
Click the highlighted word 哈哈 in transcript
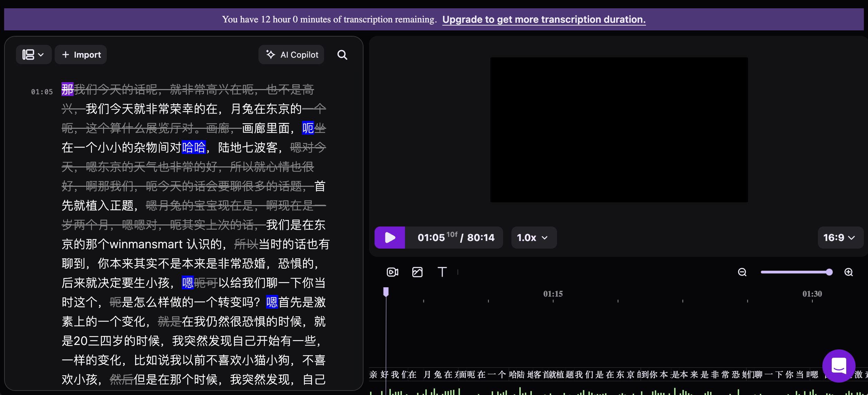(194, 147)
